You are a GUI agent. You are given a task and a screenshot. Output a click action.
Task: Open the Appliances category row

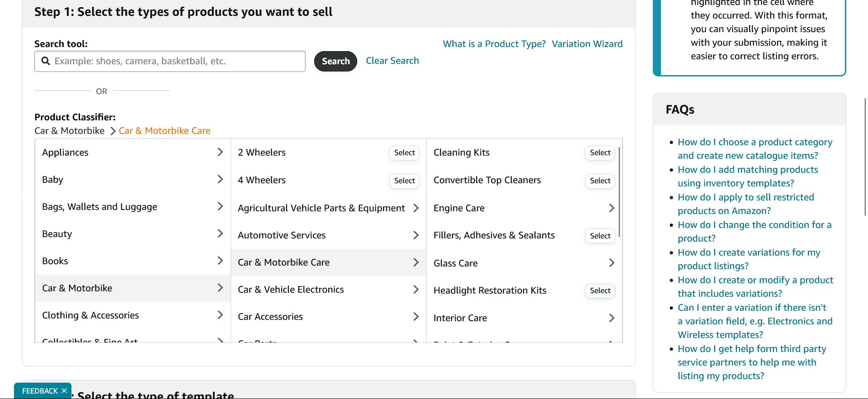pos(133,152)
